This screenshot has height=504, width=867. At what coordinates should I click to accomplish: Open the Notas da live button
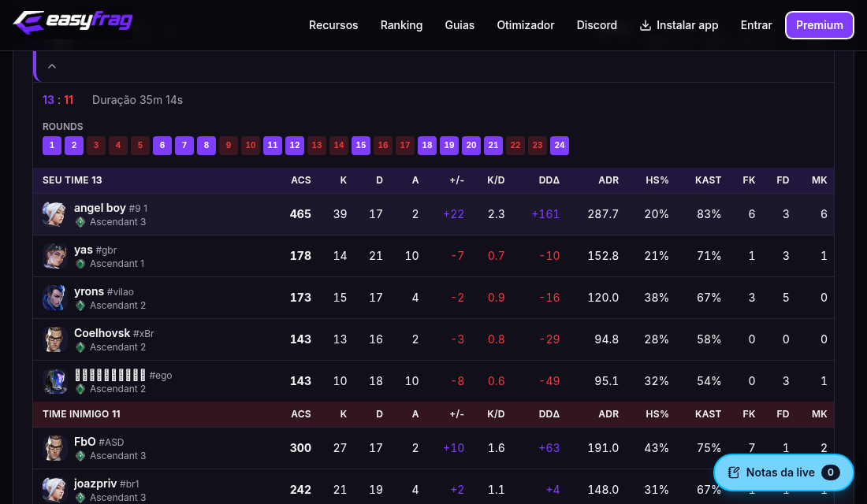coord(783,472)
